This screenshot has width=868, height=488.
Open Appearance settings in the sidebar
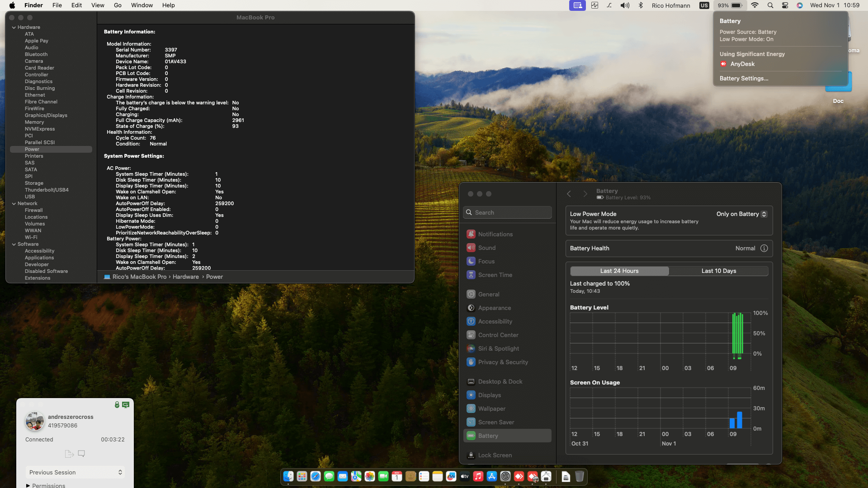507,308
